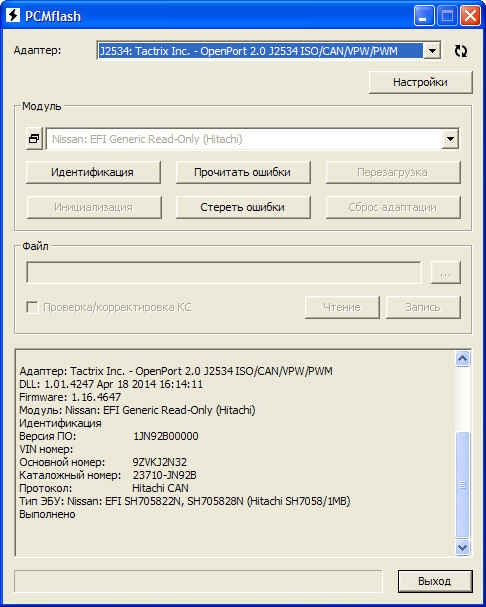Click the Выход button
Image resolution: width=486 pixels, height=607 pixels.
point(435,581)
